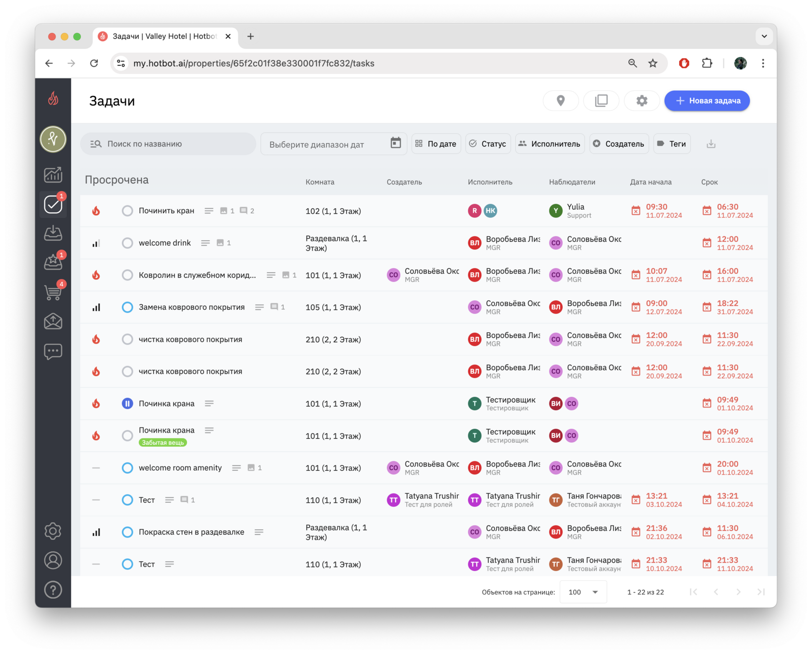Screen dimensions: 812x654
Task: Click the Забытая вещь tag
Action: coord(163,443)
